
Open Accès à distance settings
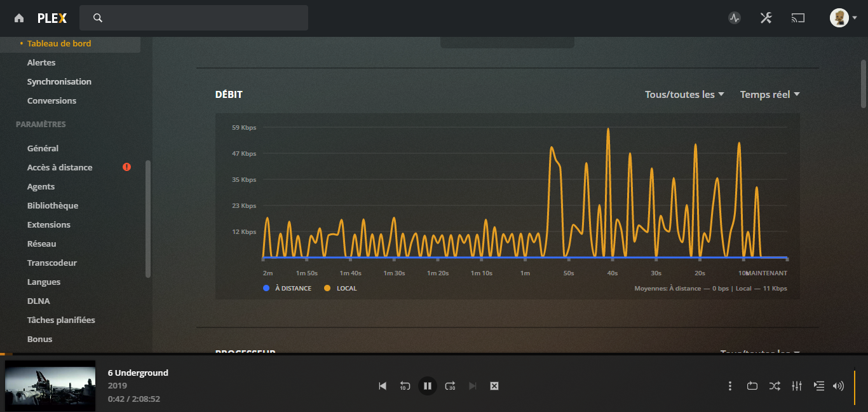click(x=60, y=167)
